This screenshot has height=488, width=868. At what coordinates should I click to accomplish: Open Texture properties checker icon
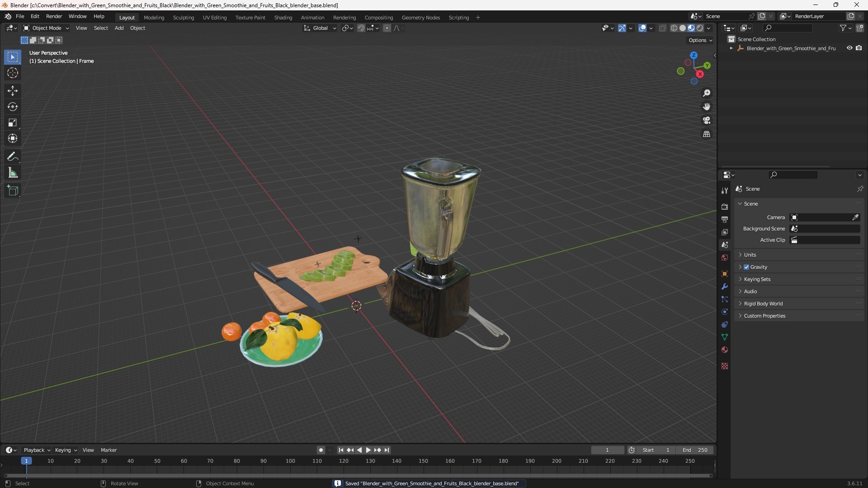[725, 366]
